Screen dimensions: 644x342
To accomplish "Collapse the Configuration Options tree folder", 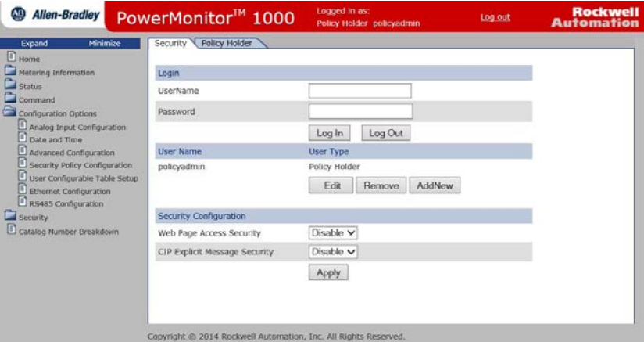I will (11, 113).
